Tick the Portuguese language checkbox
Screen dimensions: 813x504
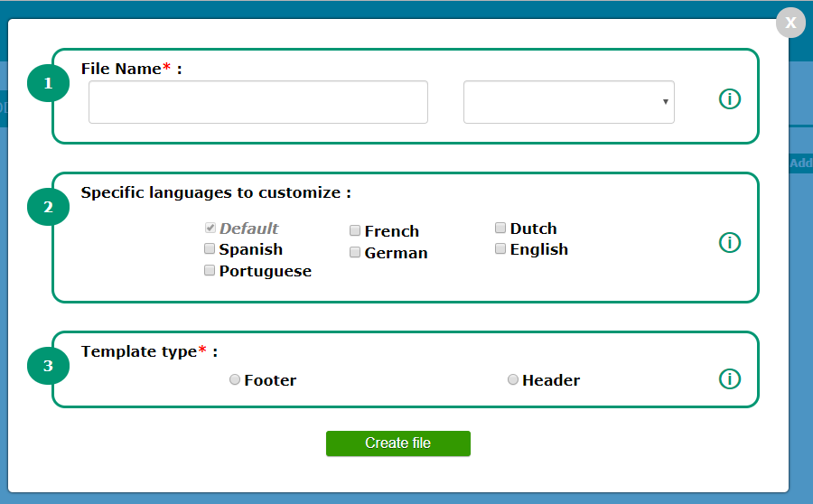click(x=210, y=270)
